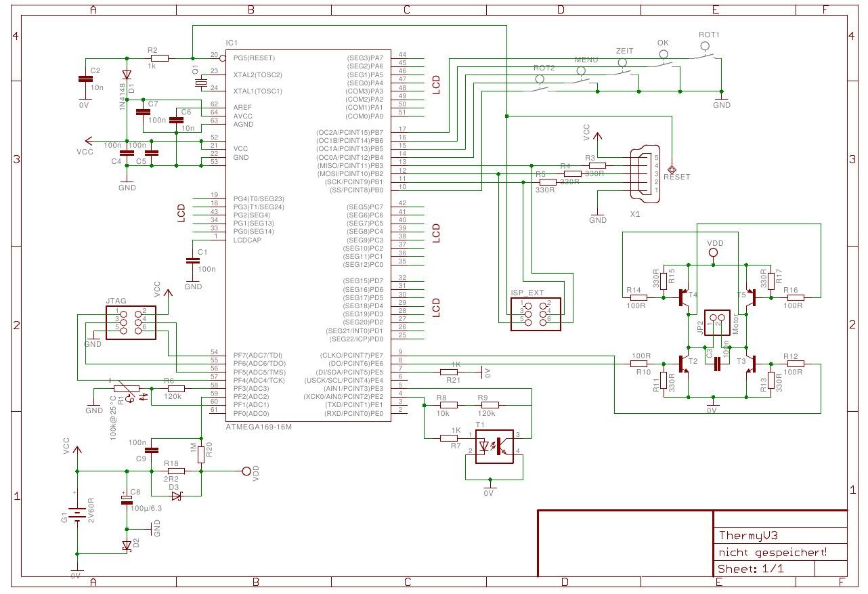Select the VDD terminal above the motor bridge
The width and height of the screenshot is (868, 594).
713,253
